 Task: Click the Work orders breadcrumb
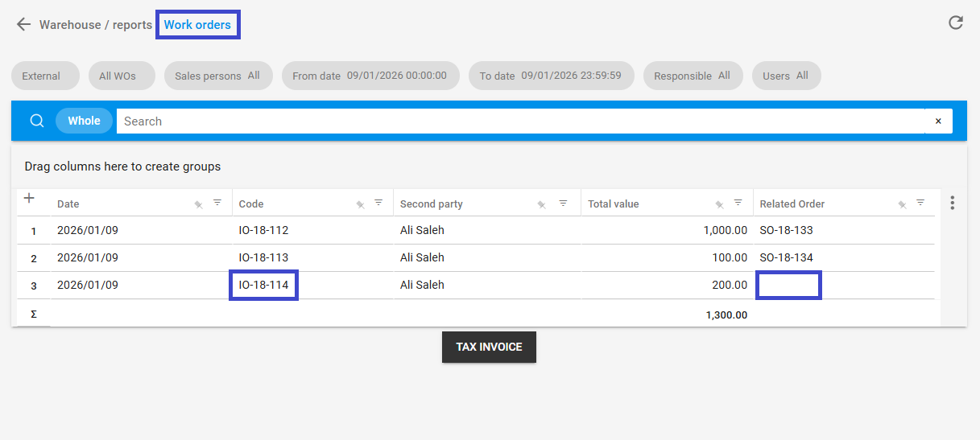[197, 25]
